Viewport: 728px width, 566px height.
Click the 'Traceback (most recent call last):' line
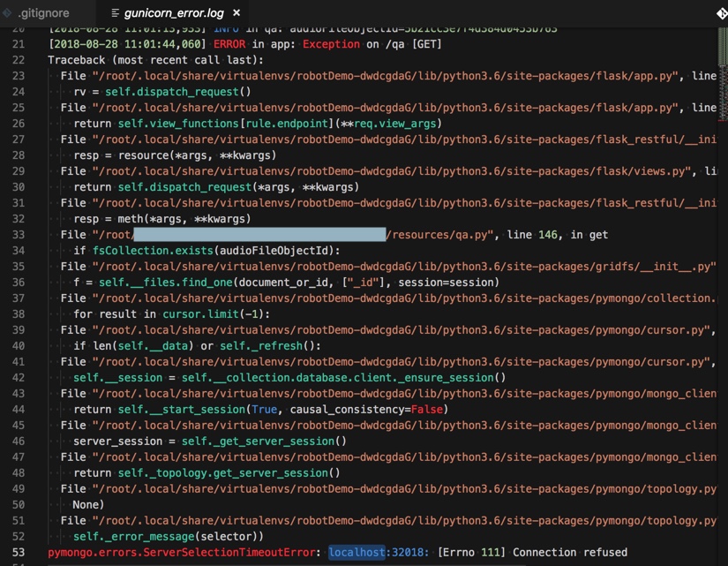click(x=155, y=60)
